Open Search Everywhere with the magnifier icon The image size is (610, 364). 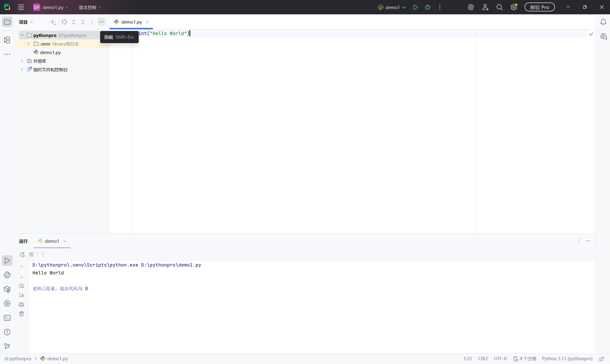click(x=499, y=7)
